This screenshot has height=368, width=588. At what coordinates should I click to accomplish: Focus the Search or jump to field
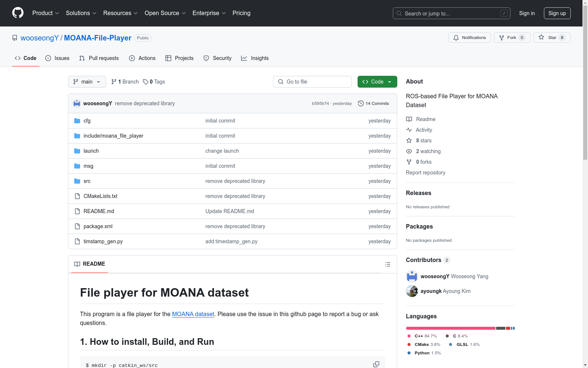[452, 13]
